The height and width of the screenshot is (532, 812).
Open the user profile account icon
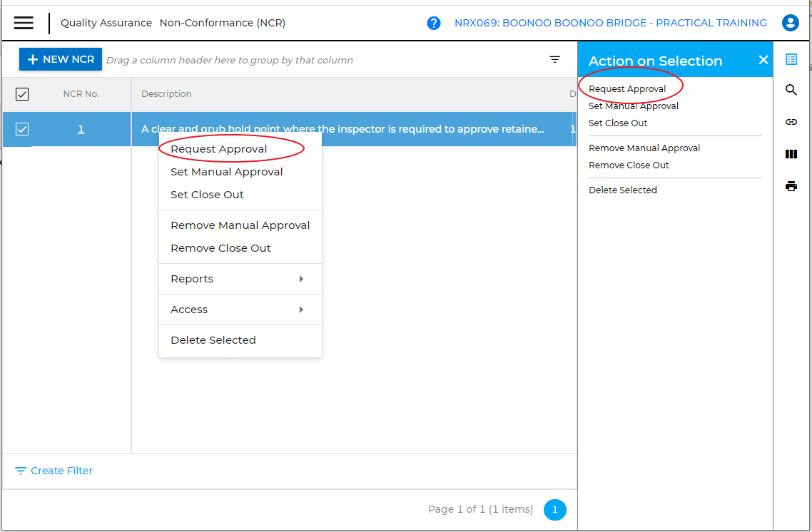[791, 23]
